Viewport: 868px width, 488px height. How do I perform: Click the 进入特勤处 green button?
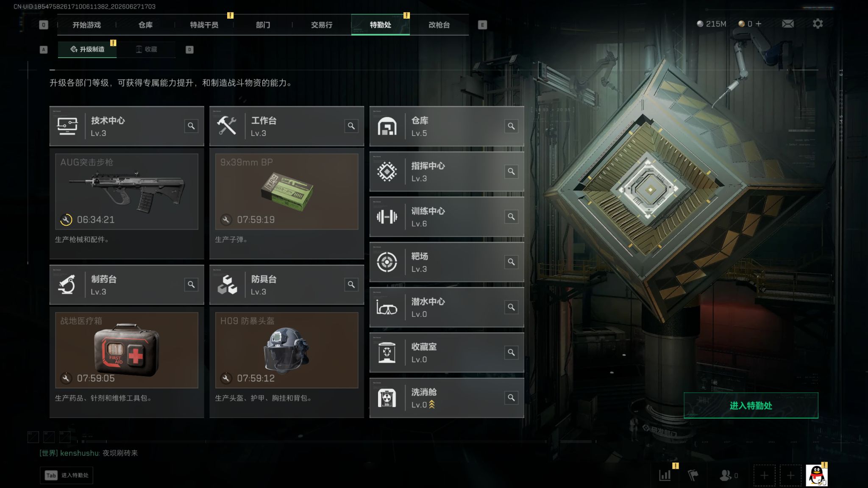[751, 405]
